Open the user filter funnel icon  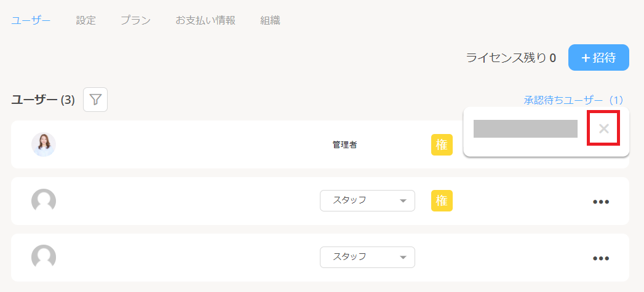point(95,100)
